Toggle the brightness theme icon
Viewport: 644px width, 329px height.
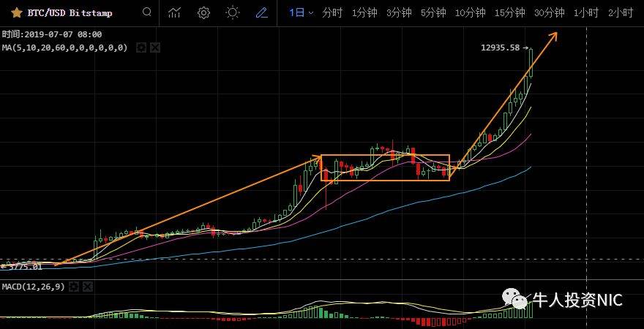point(233,12)
